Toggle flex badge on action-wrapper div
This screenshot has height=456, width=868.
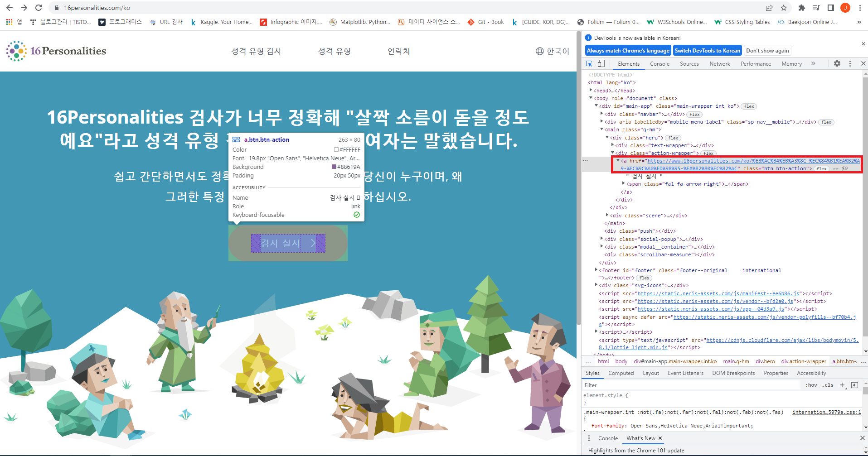(708, 154)
